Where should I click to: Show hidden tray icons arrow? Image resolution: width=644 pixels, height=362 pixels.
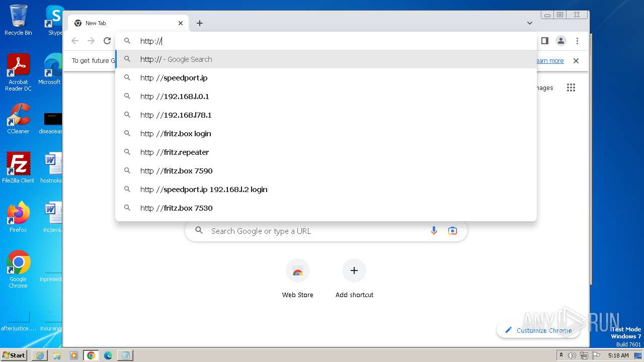(561, 355)
